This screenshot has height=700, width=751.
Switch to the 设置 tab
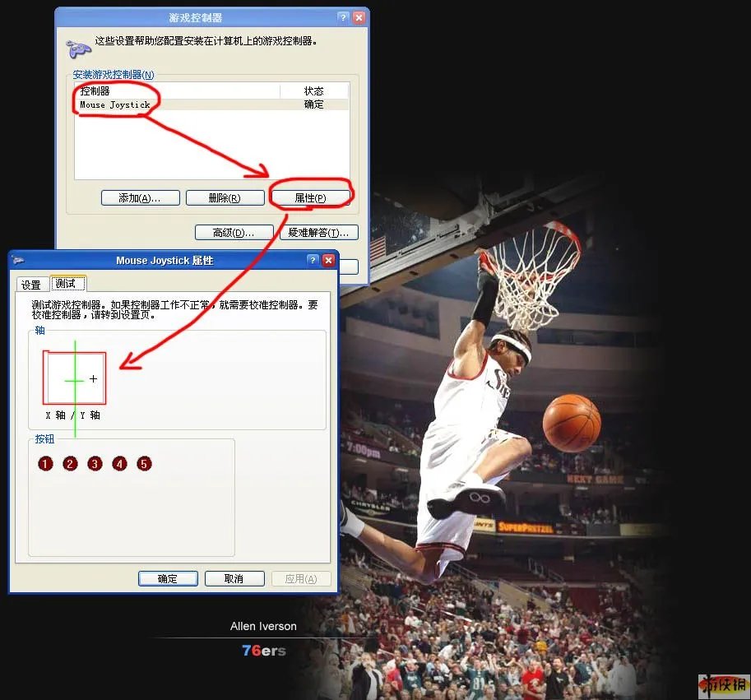[x=31, y=285]
